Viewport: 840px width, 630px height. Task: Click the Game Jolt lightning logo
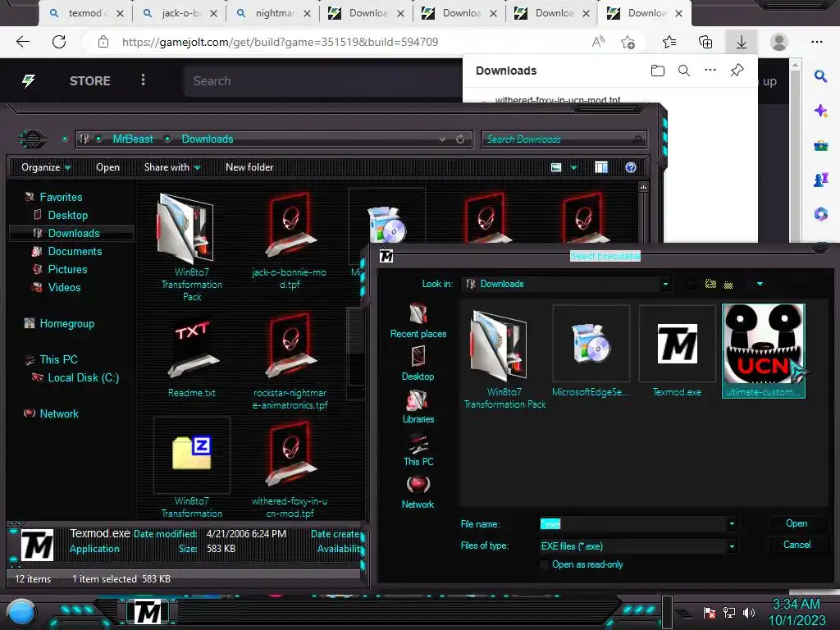click(x=29, y=81)
